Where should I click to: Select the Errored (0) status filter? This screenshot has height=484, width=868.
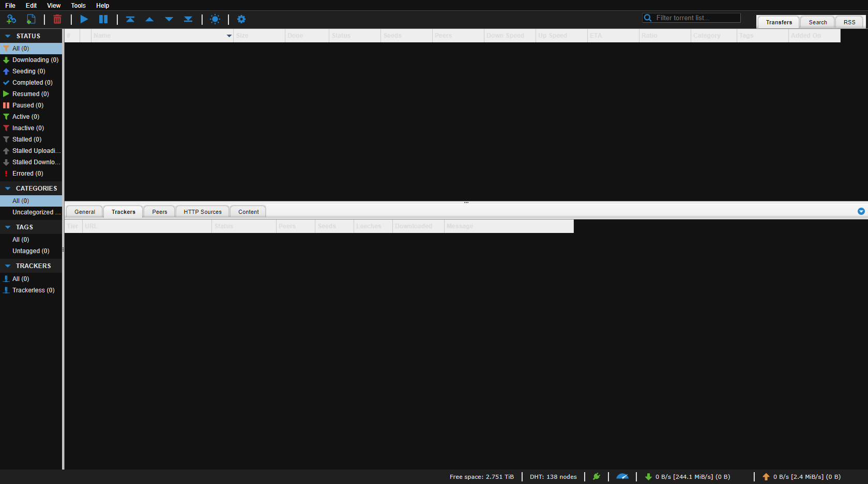[x=31, y=174]
